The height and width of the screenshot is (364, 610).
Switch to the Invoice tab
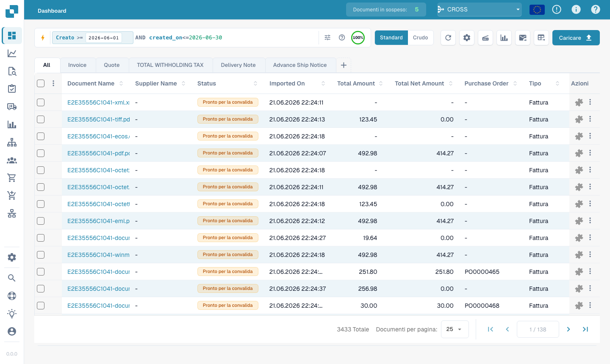(78, 65)
